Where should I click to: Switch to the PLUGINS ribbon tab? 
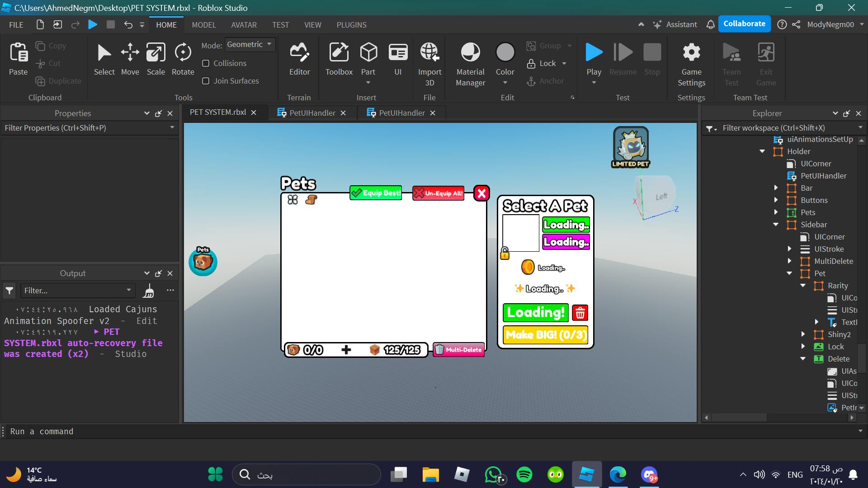click(351, 25)
